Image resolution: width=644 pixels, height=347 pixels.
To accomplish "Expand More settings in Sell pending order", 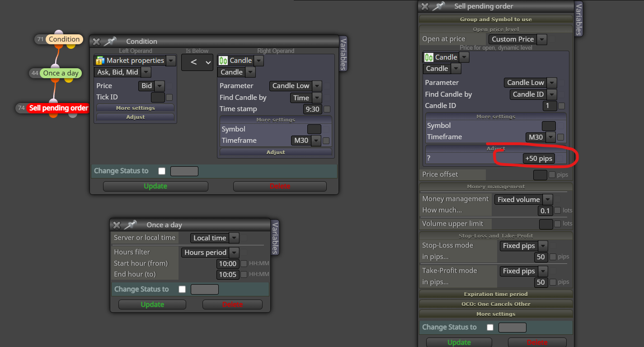I will point(496,314).
